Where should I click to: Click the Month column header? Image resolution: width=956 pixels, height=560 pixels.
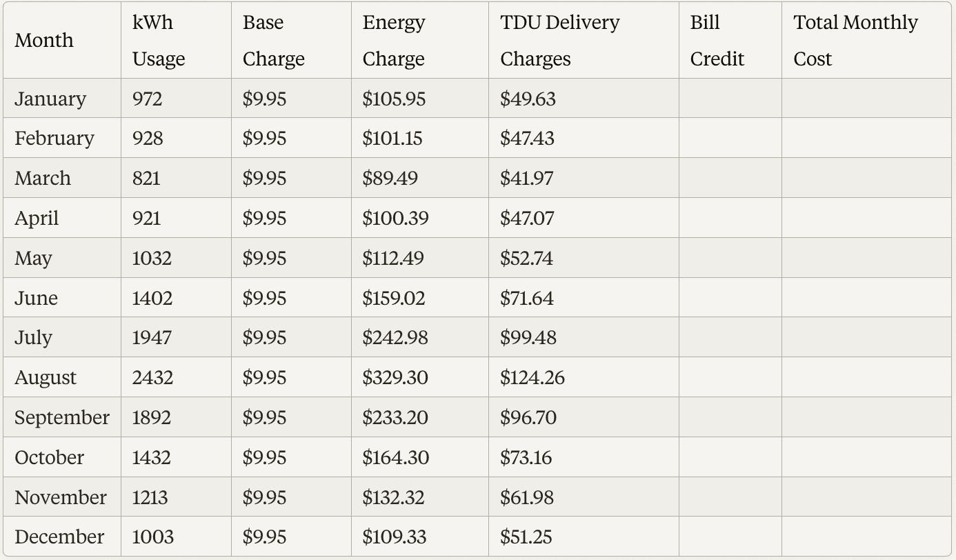[x=44, y=41]
